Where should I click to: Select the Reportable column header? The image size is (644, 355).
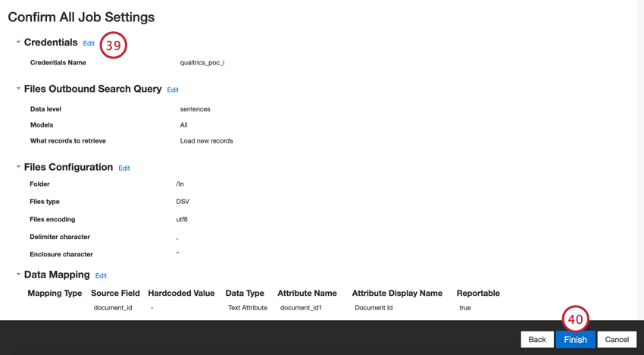coord(478,293)
